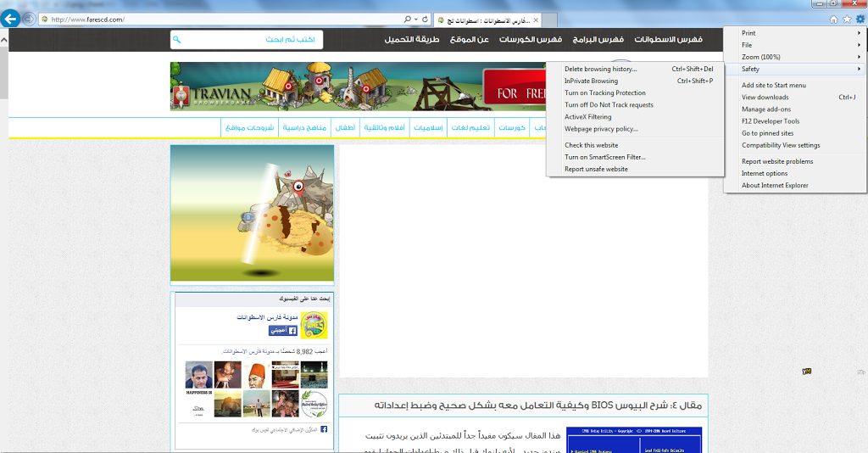Image resolution: width=868 pixels, height=453 pixels.
Task: Open F12 Developer Tools
Action: 794,121
